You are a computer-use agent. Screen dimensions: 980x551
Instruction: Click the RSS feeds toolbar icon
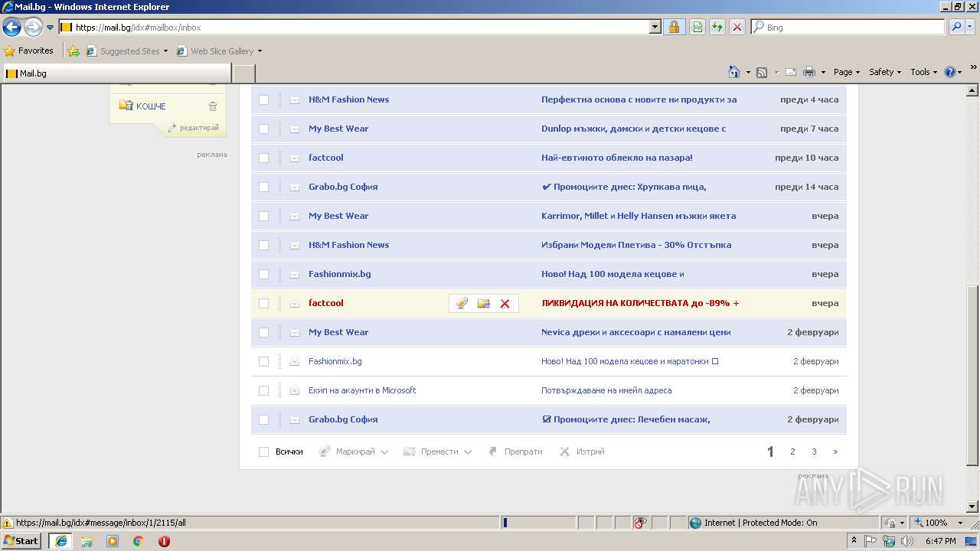pyautogui.click(x=762, y=72)
